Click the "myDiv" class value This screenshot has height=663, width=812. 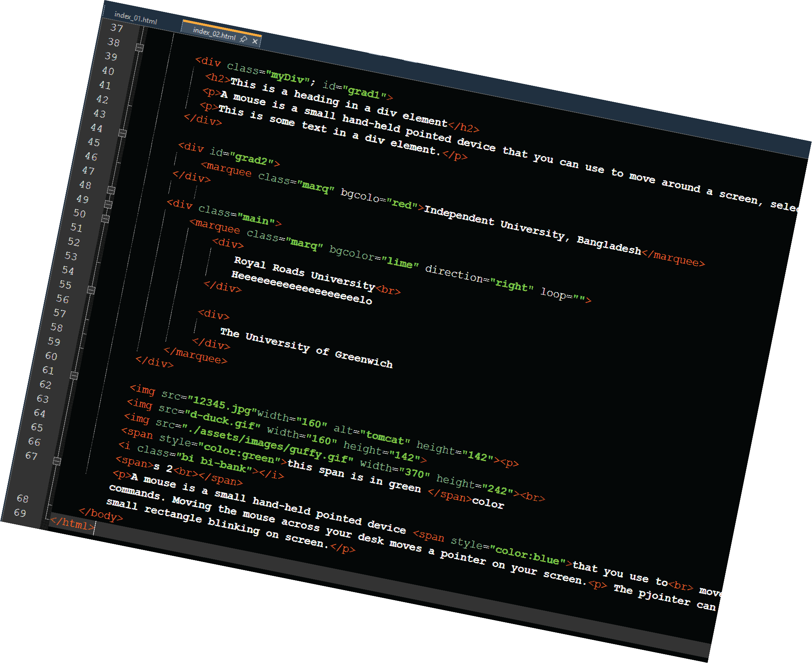click(x=288, y=76)
